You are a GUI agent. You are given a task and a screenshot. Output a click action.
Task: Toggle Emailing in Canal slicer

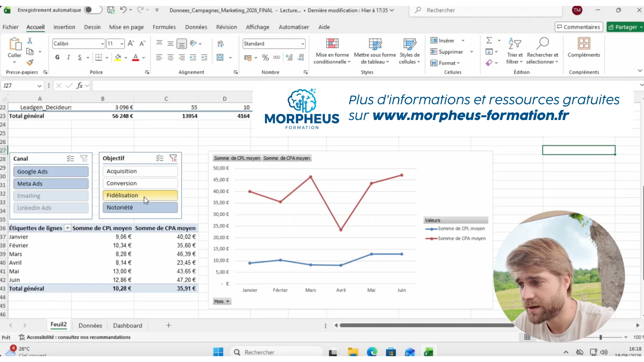51,196
